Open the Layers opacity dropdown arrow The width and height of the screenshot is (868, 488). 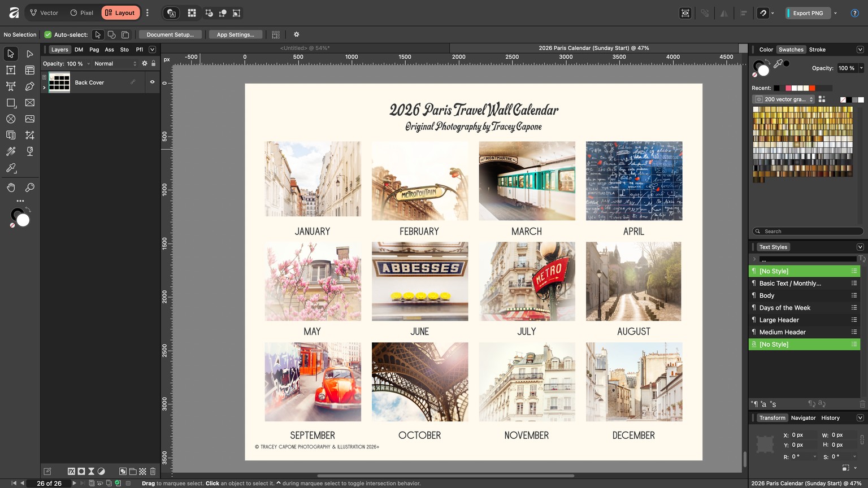point(89,64)
